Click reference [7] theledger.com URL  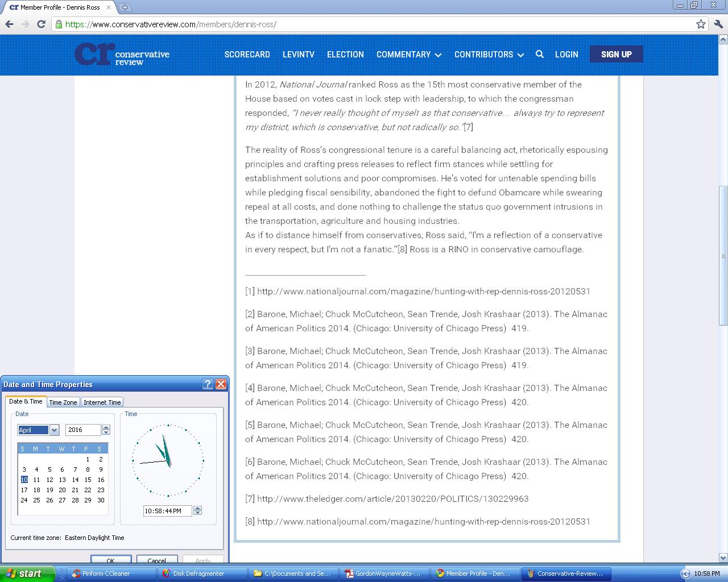(393, 498)
